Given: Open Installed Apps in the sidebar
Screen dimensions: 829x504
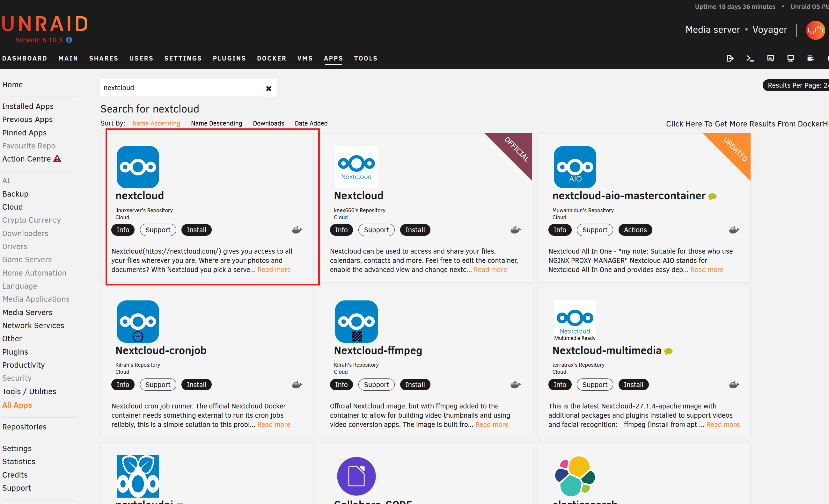Looking at the screenshot, I should pos(28,106).
